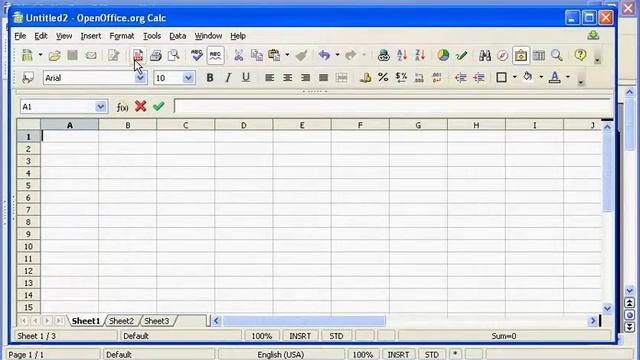The width and height of the screenshot is (640, 360).
Task: Open the Format menu
Action: pos(122,36)
